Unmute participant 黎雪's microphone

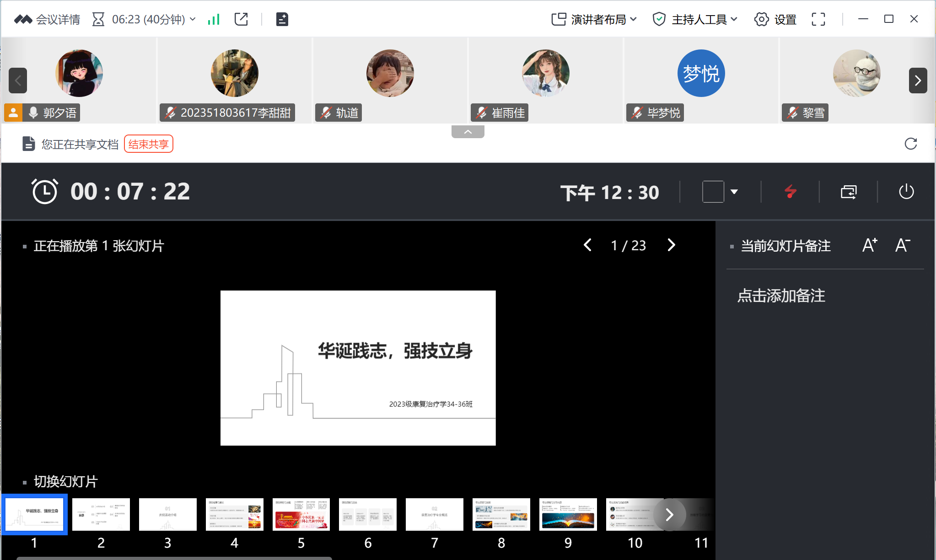pos(792,113)
